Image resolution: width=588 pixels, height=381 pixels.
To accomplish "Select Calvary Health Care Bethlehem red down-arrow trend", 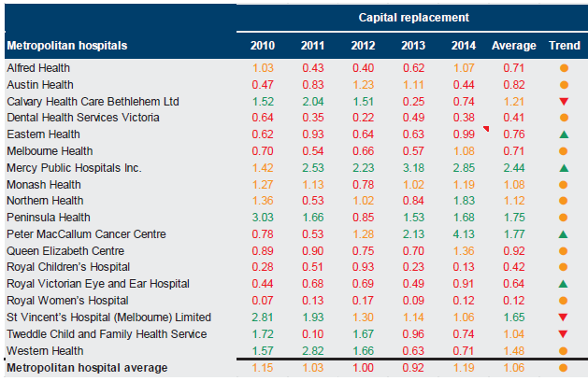I will coord(564,102).
